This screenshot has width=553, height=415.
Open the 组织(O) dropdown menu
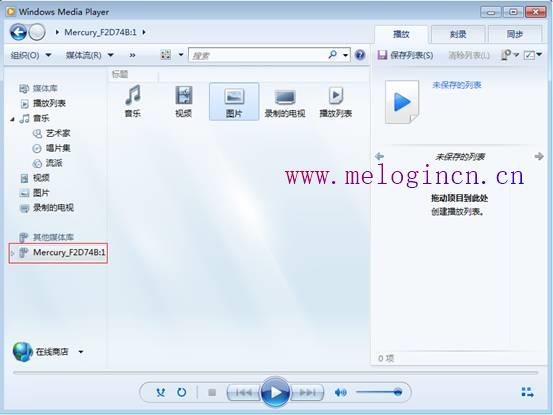pyautogui.click(x=31, y=55)
